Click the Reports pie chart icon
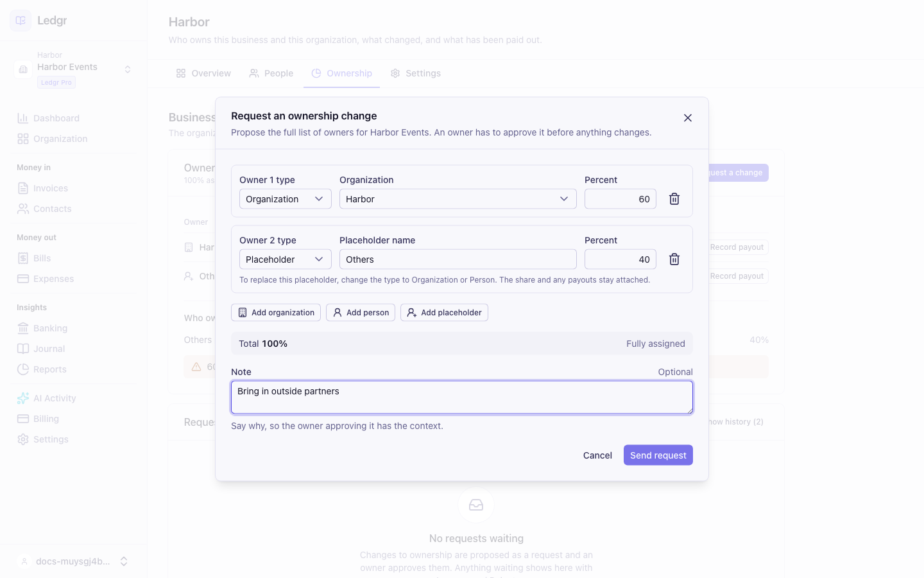This screenshot has height=578, width=924. 23,369
